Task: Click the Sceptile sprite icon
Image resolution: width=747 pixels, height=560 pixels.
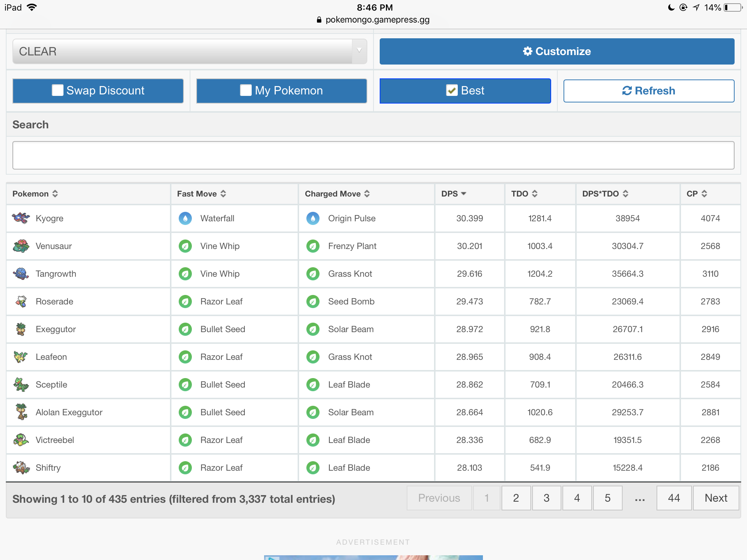Action: pos(21,384)
